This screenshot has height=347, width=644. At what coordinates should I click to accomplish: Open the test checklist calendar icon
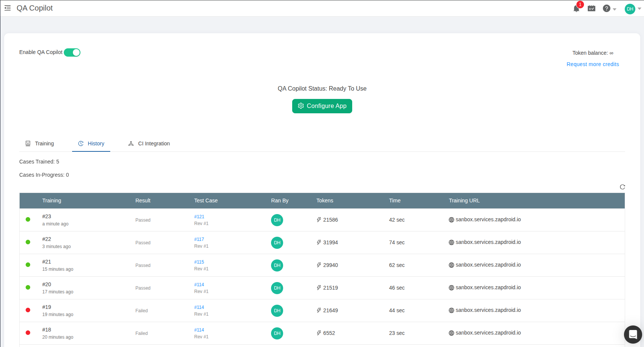coord(592,8)
